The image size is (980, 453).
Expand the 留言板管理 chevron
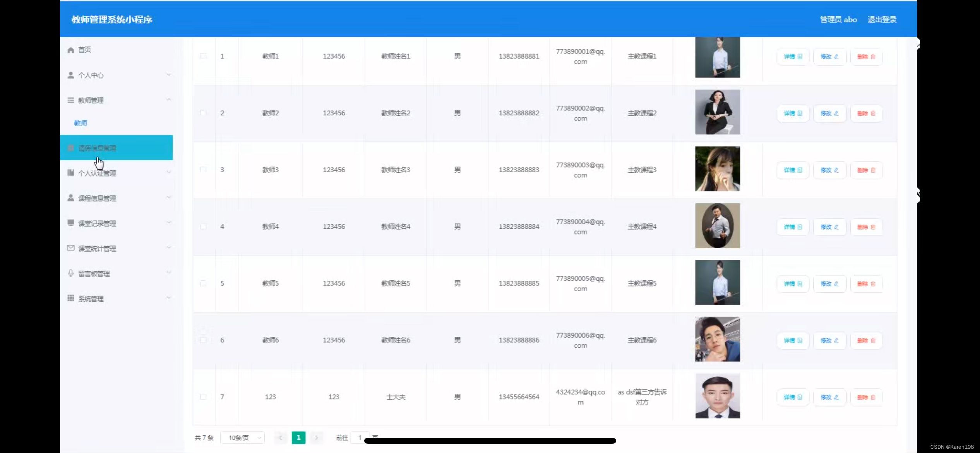[168, 273]
